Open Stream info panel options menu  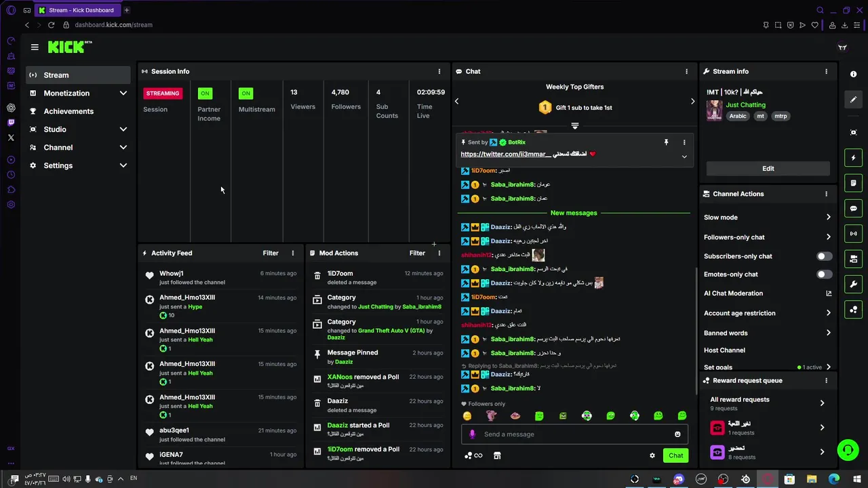(826, 71)
